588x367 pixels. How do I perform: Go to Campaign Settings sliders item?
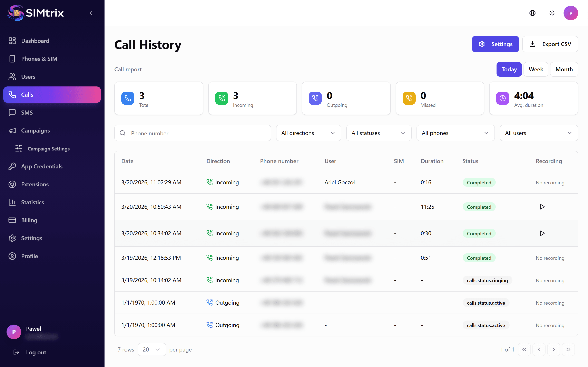pos(48,149)
